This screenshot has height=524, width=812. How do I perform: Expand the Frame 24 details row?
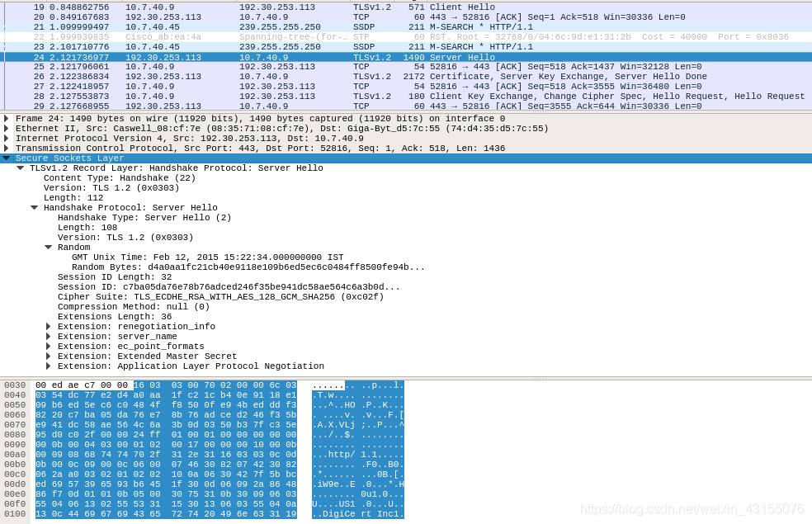7,119
